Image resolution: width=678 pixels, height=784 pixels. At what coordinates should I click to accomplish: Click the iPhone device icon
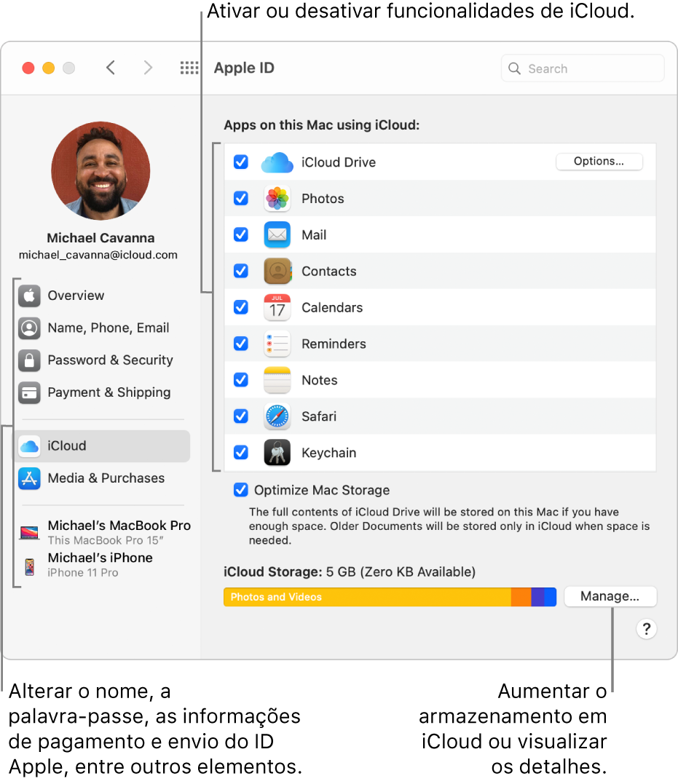30,567
